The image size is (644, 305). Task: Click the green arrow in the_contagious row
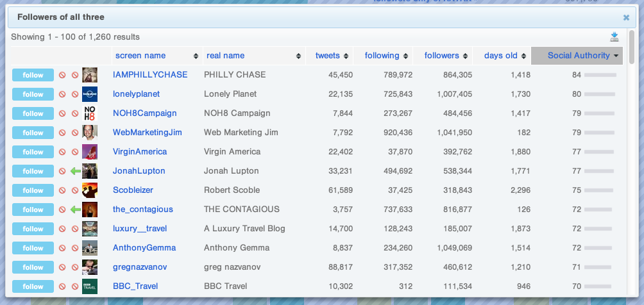click(75, 210)
